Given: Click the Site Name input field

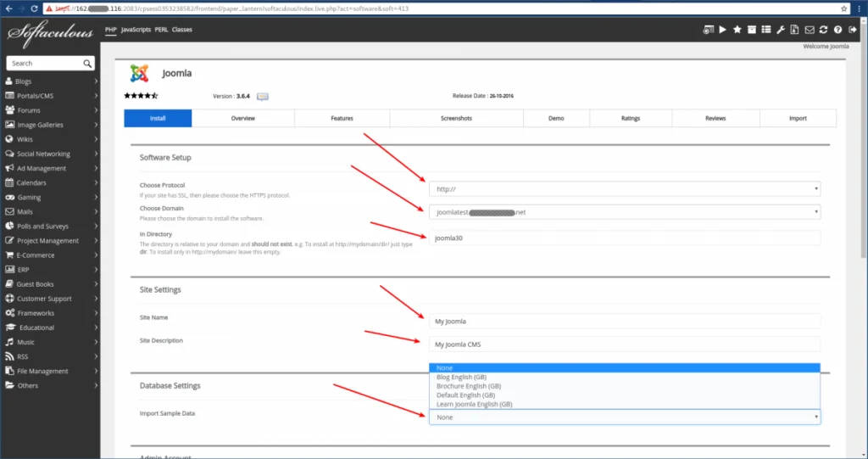Looking at the screenshot, I should pyautogui.click(x=625, y=321).
